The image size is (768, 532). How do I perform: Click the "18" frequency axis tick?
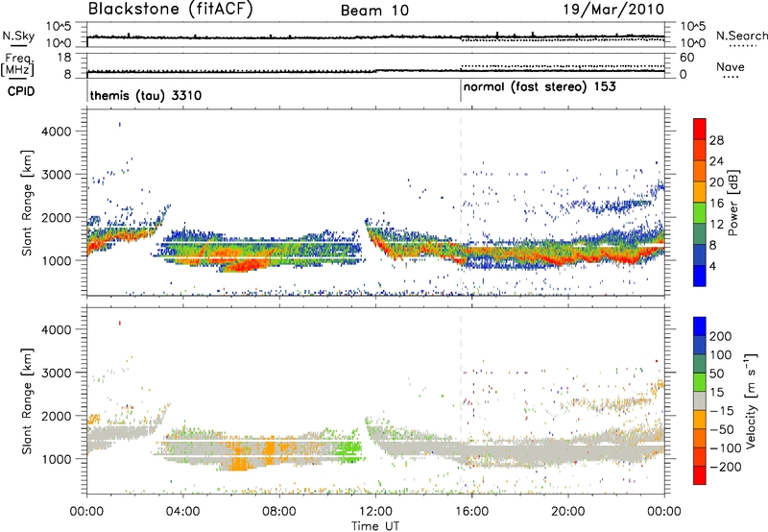point(64,58)
